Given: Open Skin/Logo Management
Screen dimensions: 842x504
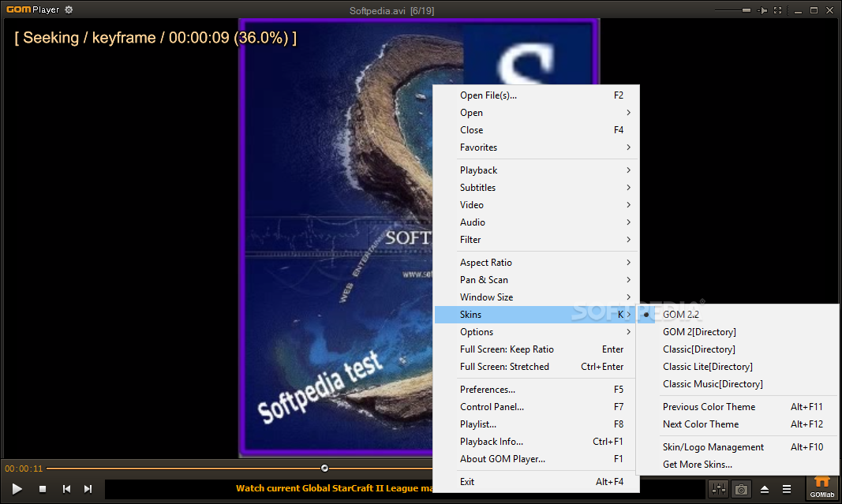Looking at the screenshot, I should [738, 447].
